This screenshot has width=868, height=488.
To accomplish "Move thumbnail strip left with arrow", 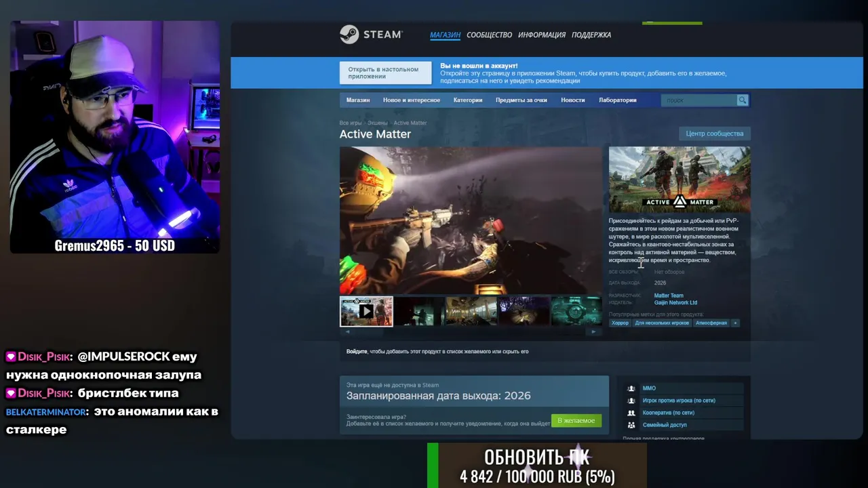I will pos(348,331).
